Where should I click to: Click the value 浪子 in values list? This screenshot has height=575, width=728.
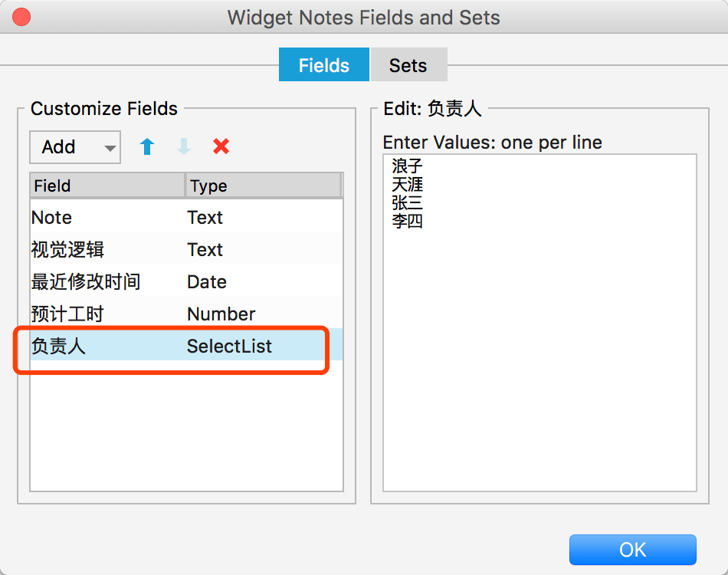(x=407, y=166)
